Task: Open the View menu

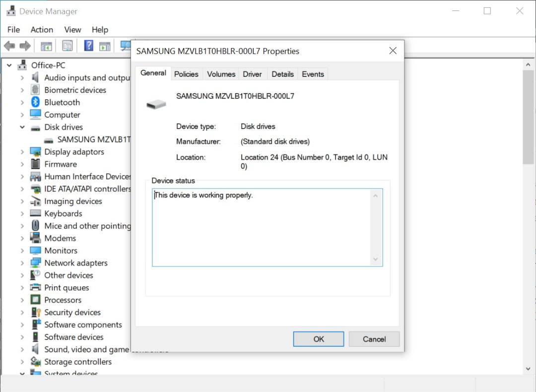Action: [x=72, y=30]
